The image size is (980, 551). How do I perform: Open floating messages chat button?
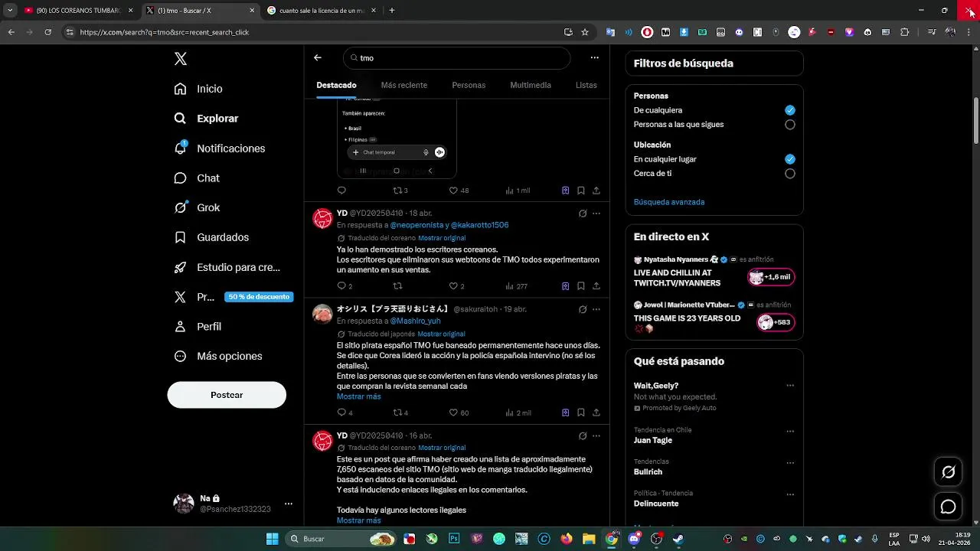(948, 507)
